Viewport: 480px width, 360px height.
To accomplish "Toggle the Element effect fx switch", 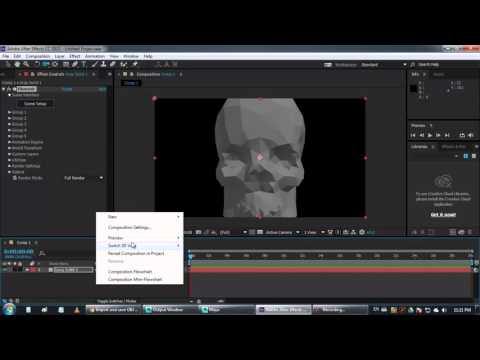I will [9, 89].
